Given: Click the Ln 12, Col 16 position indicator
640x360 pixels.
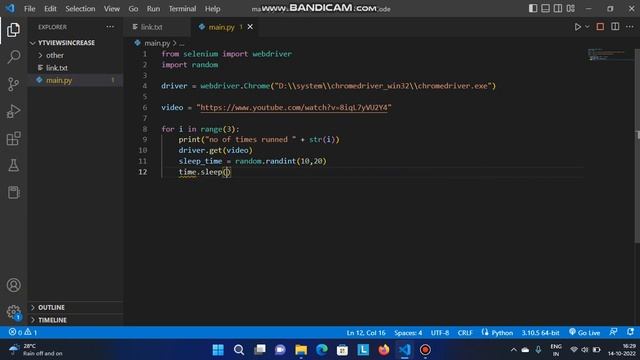Looking at the screenshot, I should (366, 332).
